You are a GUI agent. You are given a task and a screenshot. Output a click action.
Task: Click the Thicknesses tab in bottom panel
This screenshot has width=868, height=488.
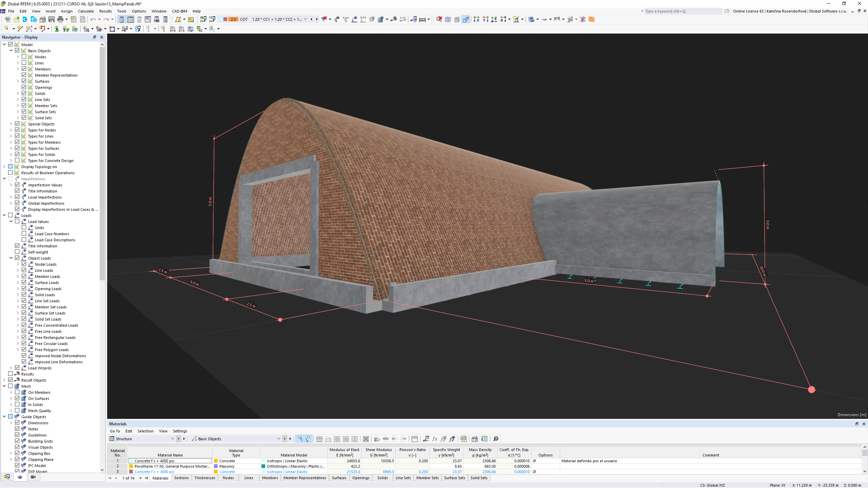[x=205, y=478]
